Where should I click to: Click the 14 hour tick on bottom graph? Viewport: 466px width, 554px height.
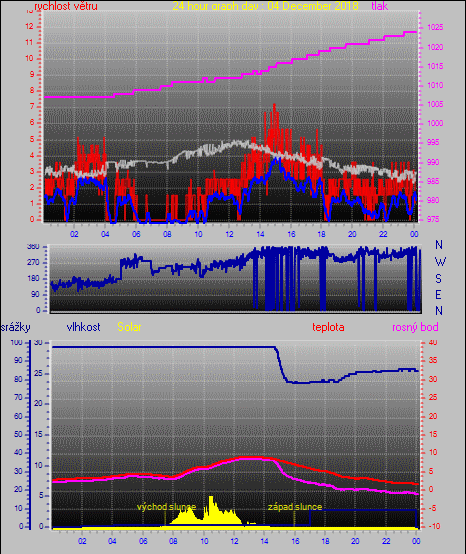(x=264, y=541)
